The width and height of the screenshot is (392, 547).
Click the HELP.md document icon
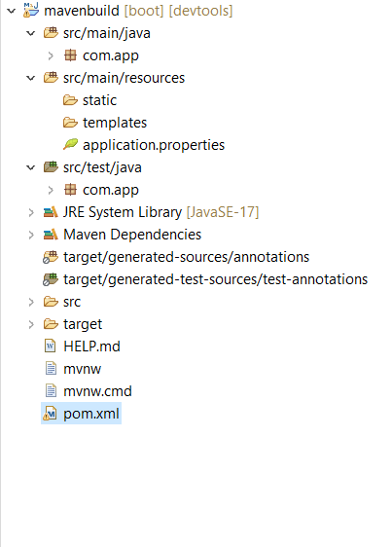point(51,346)
